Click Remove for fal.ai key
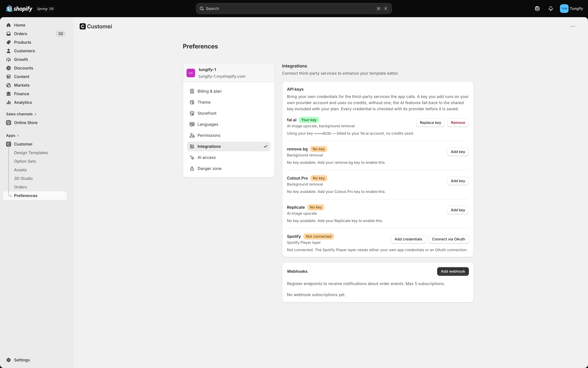588x368 pixels. pos(458,123)
